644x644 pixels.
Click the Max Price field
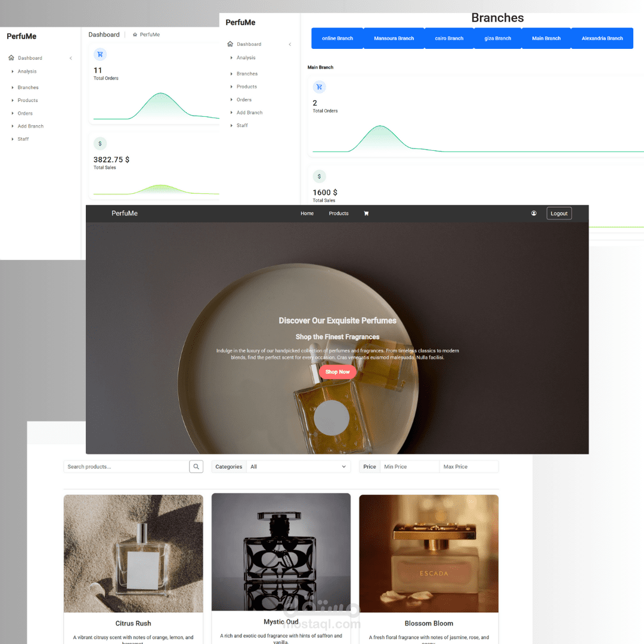tap(469, 466)
